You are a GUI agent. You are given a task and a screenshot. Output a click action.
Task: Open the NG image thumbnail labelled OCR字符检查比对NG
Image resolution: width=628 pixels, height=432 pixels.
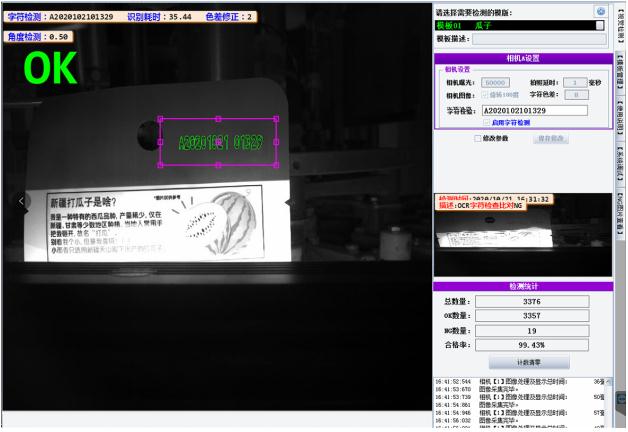click(523, 235)
